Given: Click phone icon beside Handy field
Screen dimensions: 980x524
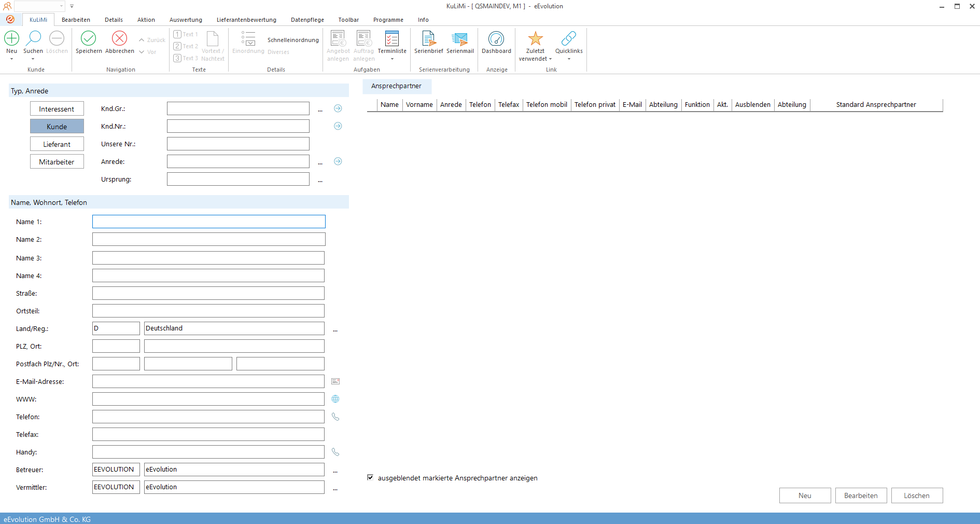Looking at the screenshot, I should (335, 452).
